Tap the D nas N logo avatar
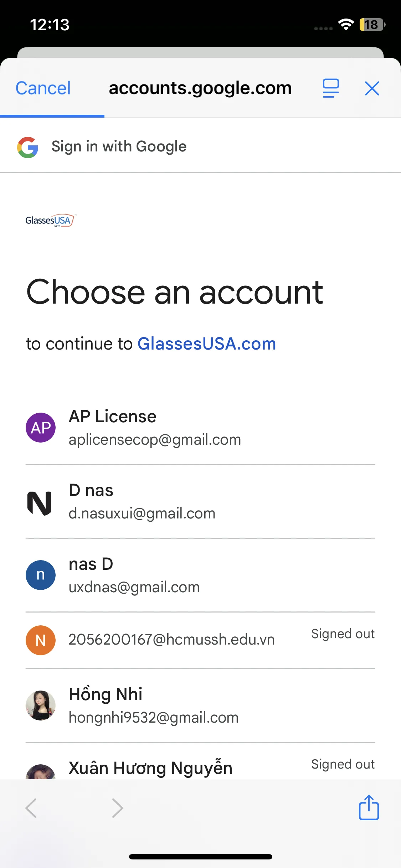This screenshot has height=868, width=401. pyautogui.click(x=40, y=503)
